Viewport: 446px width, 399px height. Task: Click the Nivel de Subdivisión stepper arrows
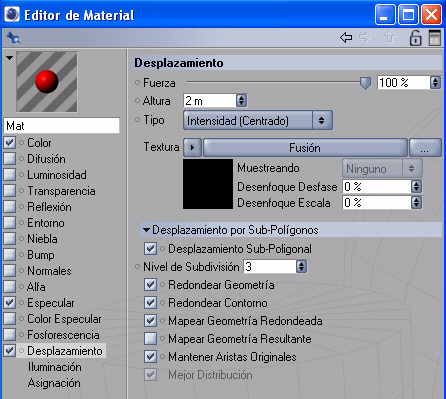coord(301,266)
